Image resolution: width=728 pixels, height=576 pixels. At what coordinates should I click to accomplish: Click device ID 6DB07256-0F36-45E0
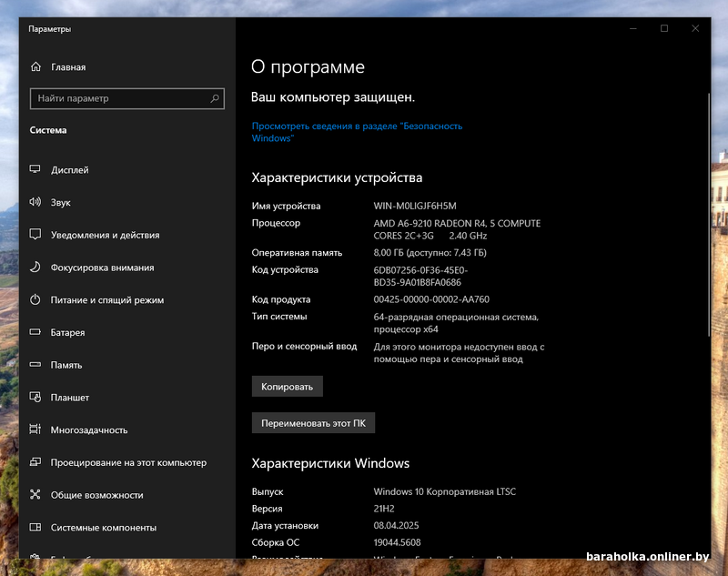click(x=420, y=276)
